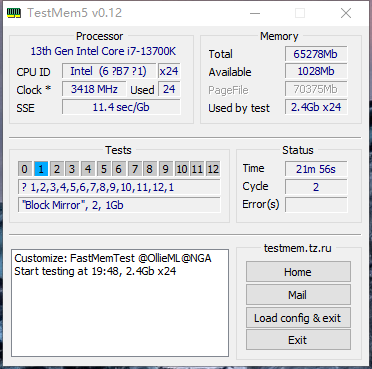Image resolution: width=372 pixels, height=369 pixels.
Task: Select test box number 12
Action: pyautogui.click(x=213, y=169)
